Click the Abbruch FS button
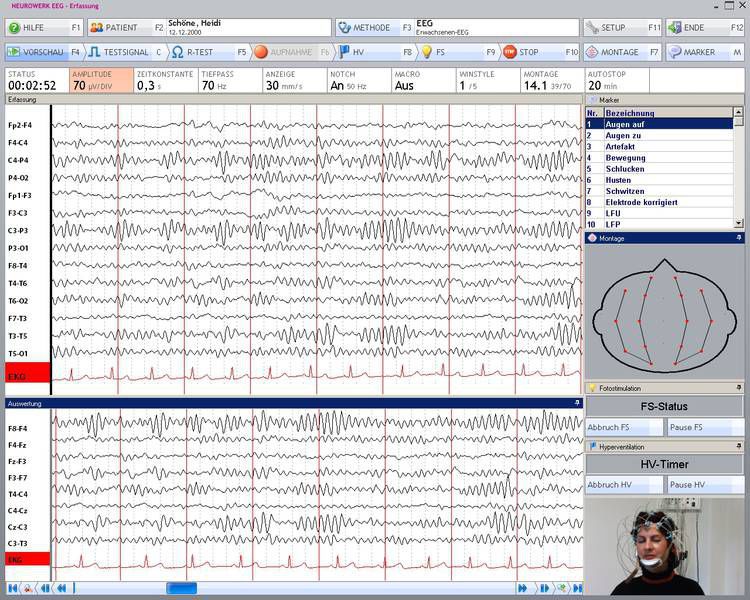The width and height of the screenshot is (750, 600). pos(624,428)
